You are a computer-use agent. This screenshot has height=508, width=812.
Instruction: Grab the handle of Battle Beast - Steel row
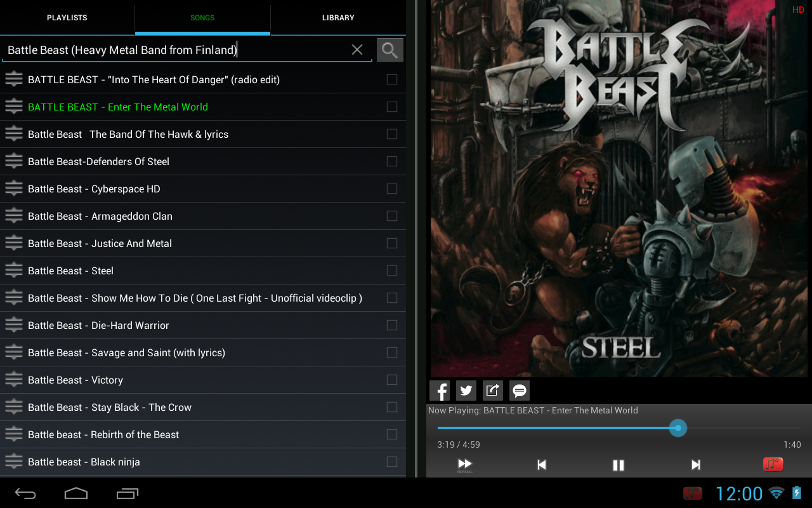point(14,271)
